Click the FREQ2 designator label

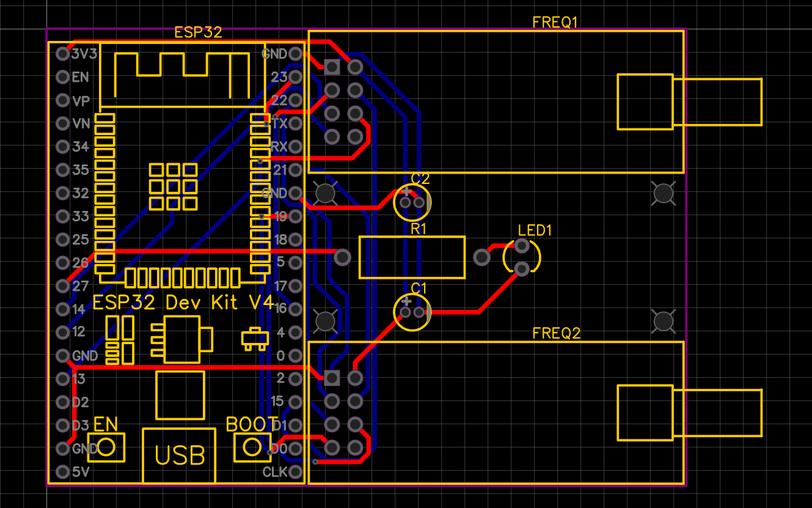tap(556, 334)
